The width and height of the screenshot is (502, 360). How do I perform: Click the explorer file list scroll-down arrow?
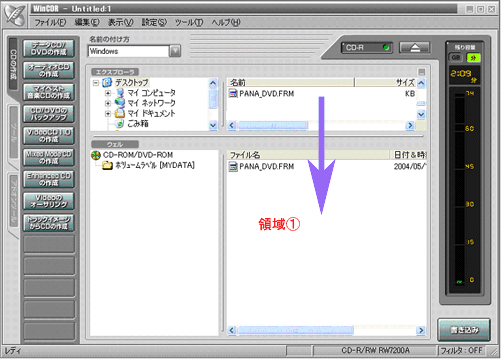click(x=421, y=115)
